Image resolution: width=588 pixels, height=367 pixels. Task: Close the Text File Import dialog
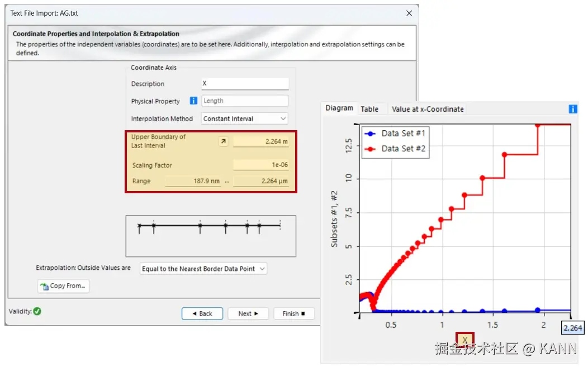(x=409, y=13)
